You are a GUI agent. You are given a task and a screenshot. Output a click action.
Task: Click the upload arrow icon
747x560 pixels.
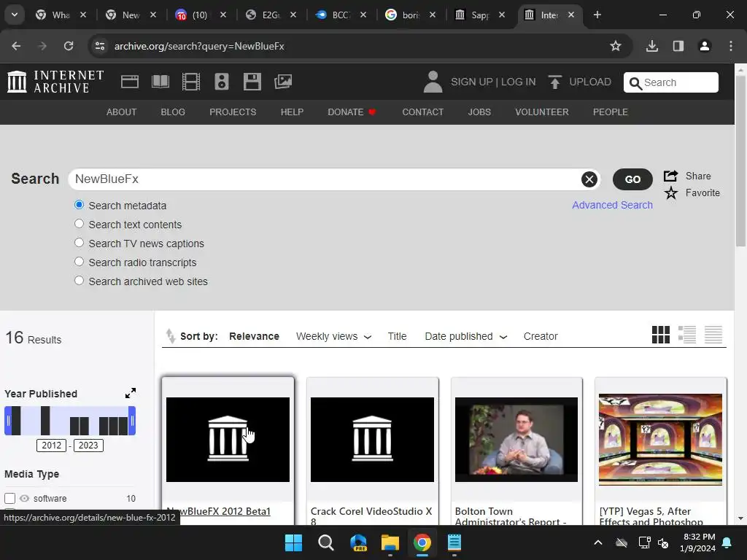(x=554, y=82)
